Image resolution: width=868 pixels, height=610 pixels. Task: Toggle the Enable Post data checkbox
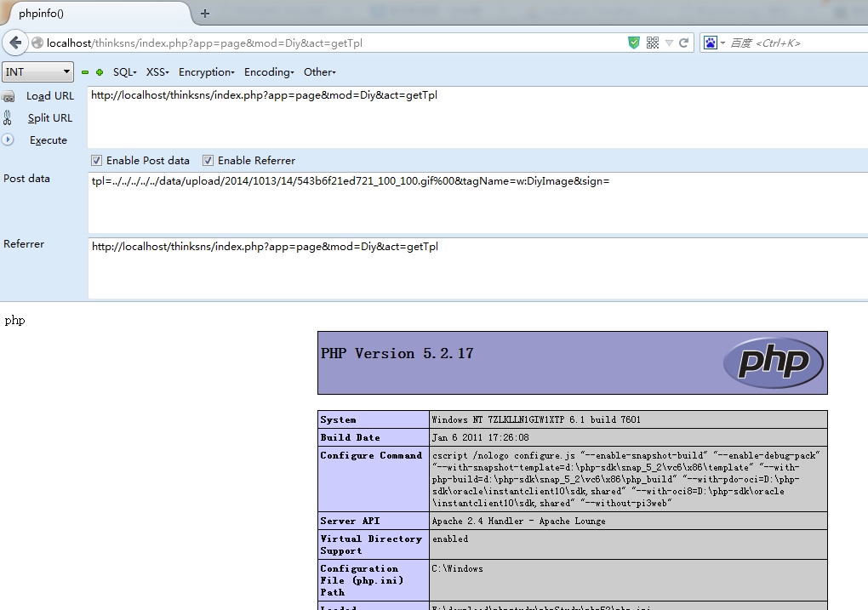(96, 161)
